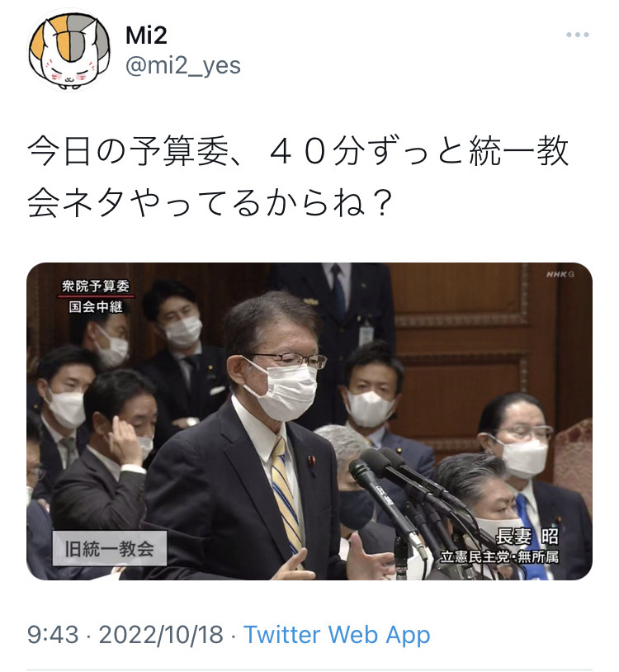Open the attached NHK broadcast image

pyautogui.click(x=309, y=421)
